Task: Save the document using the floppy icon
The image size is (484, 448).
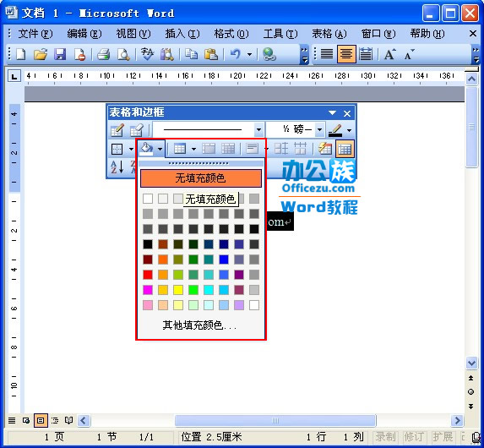Action: coord(60,54)
